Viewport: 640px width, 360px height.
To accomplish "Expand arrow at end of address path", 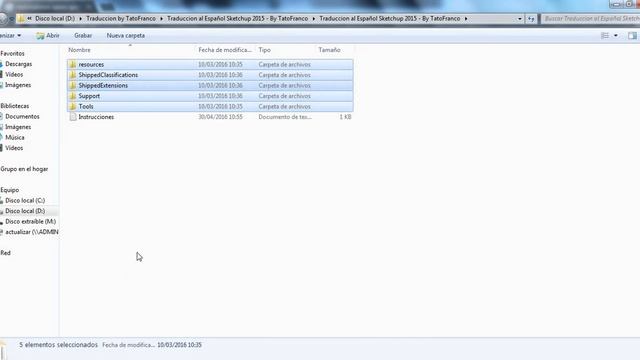I will click(466, 19).
